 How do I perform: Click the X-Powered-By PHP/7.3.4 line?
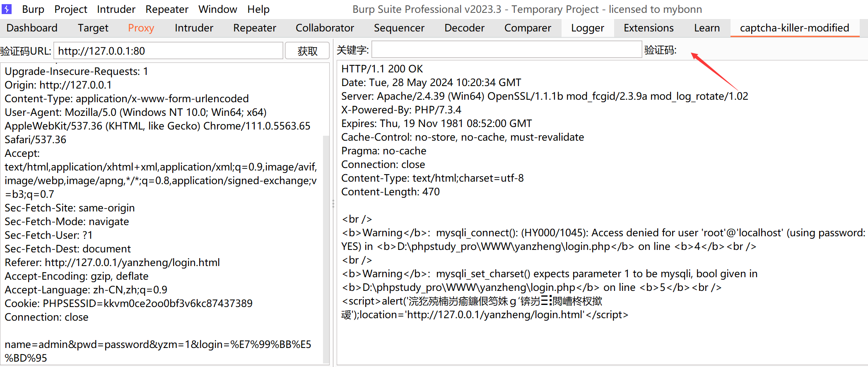(x=401, y=110)
